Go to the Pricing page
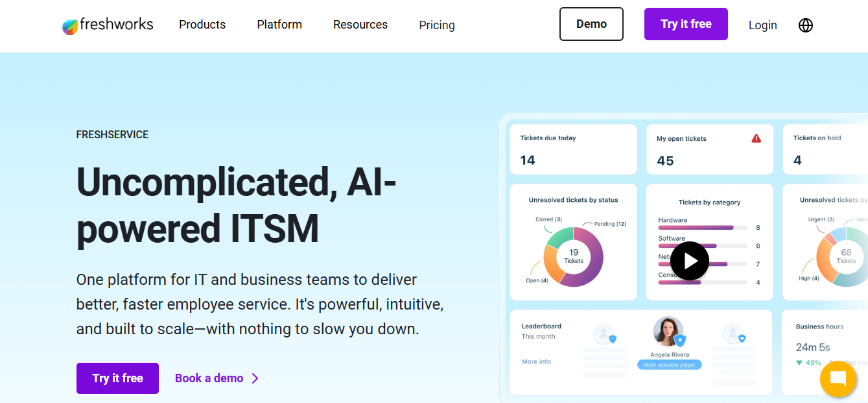868x403 pixels. click(437, 25)
